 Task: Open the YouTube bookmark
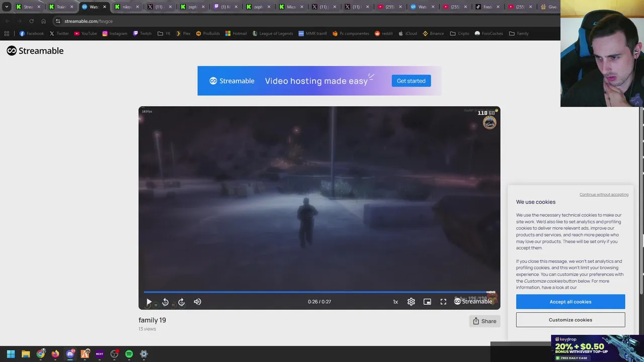tap(85, 33)
